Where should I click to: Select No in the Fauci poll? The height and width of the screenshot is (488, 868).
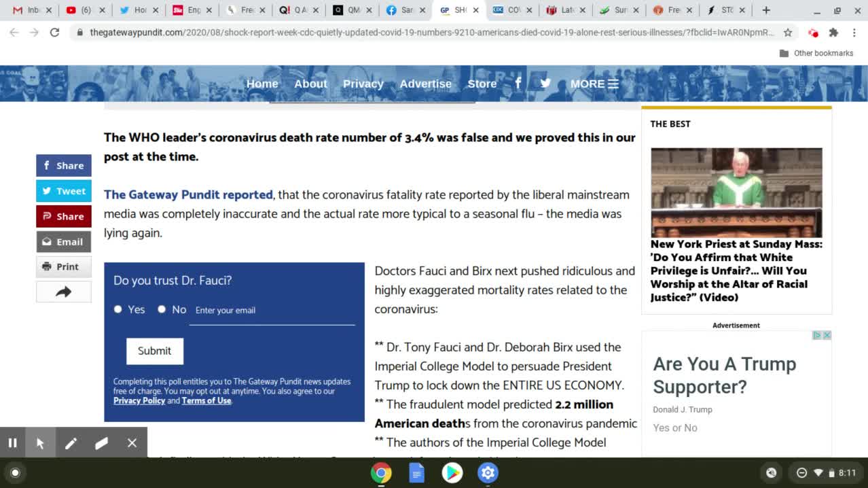pos(162,309)
